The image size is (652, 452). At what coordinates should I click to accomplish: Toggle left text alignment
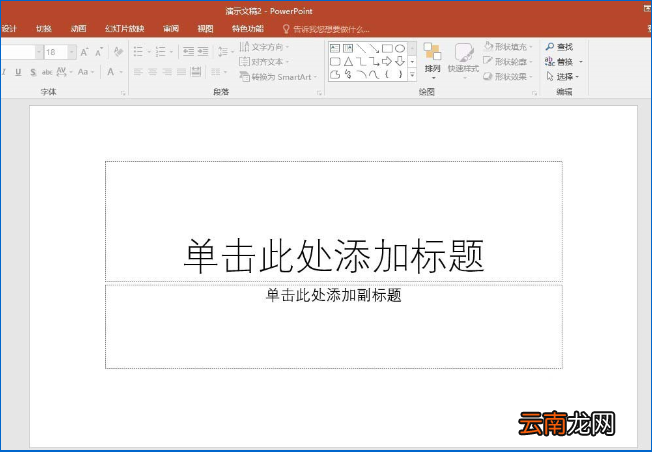pyautogui.click(x=138, y=72)
